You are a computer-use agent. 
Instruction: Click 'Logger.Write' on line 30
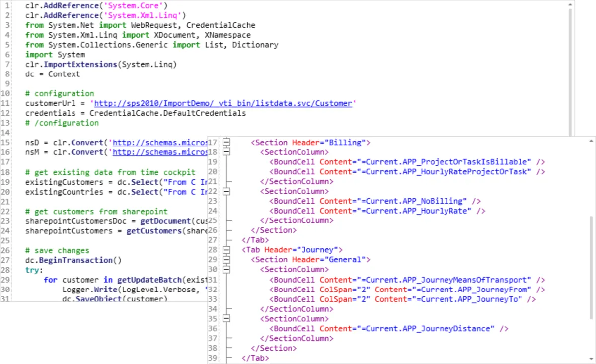89,290
